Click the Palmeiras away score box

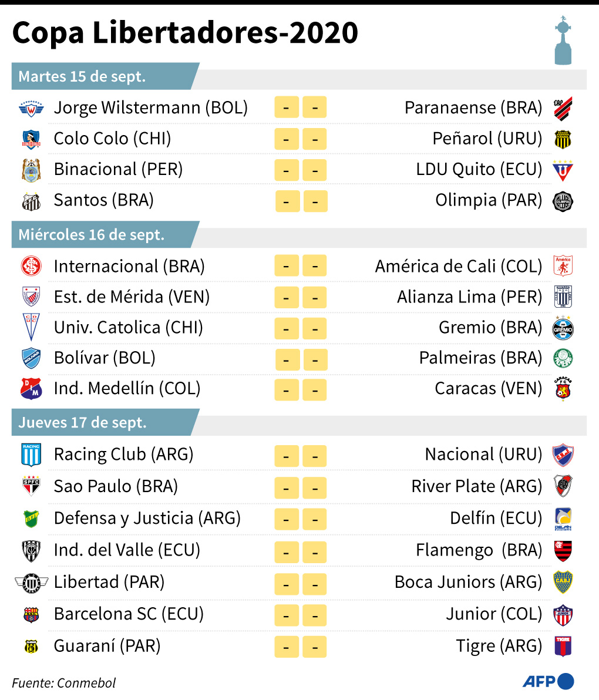tap(315, 359)
